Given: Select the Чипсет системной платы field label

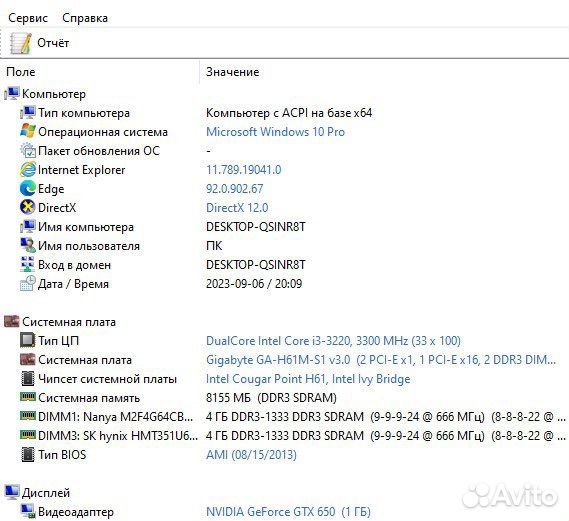Looking at the screenshot, I should tap(107, 379).
